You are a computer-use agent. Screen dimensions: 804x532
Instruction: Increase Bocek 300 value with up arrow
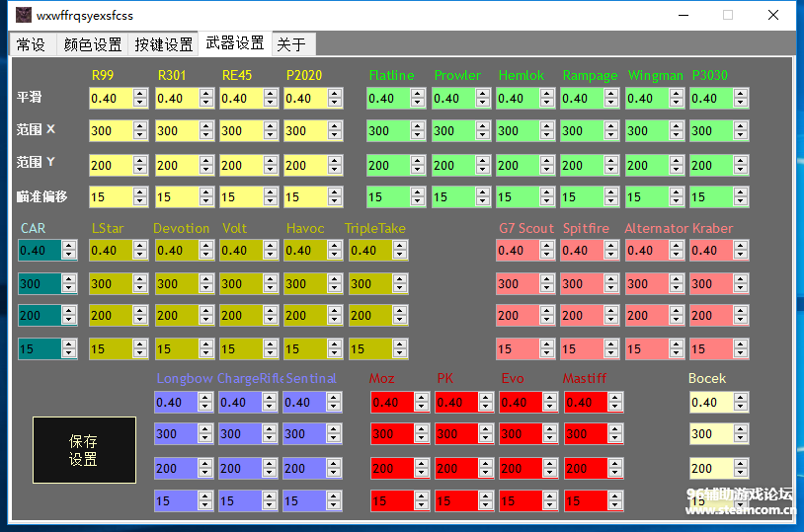point(739,429)
